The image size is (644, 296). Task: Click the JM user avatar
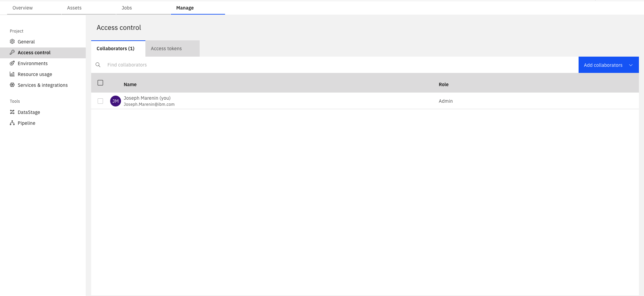tap(116, 101)
